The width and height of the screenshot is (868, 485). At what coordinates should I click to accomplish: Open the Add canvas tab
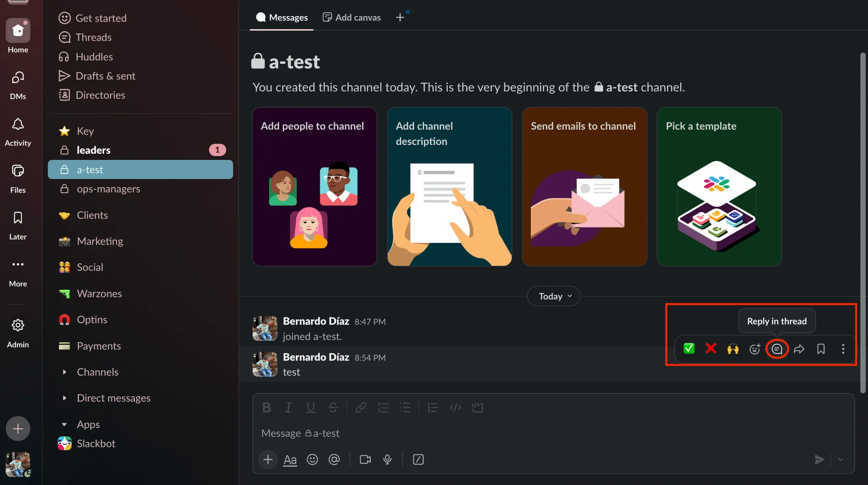click(352, 17)
